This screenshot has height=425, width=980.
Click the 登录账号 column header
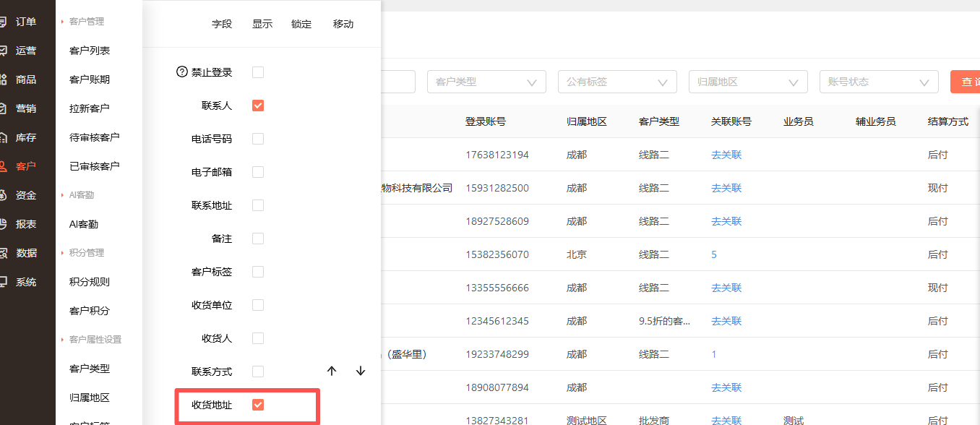click(x=486, y=121)
